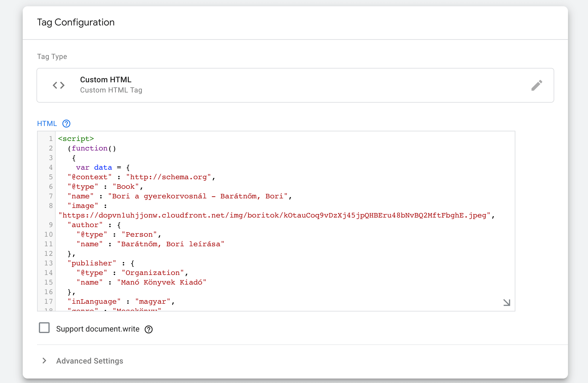The image size is (588, 383).
Task: Click the Manó Könyvek Kiadó name line
Action: [141, 282]
